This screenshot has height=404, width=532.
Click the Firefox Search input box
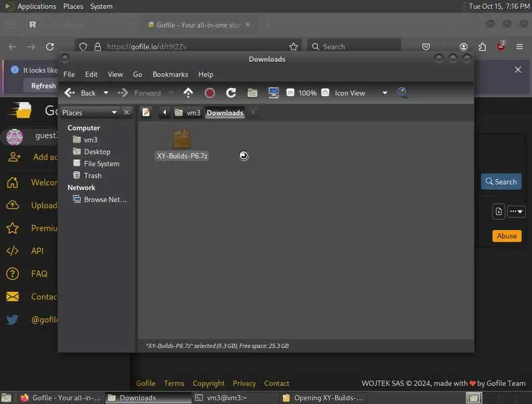[354, 46]
